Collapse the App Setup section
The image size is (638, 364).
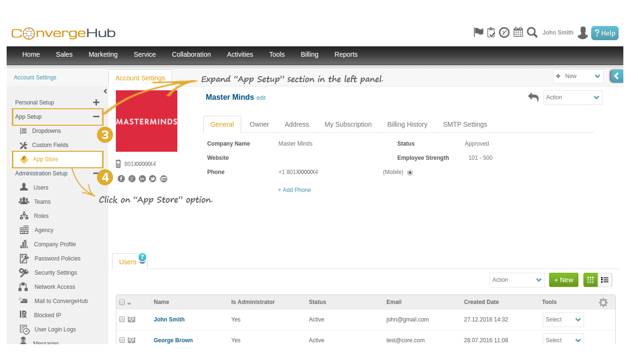coord(96,116)
